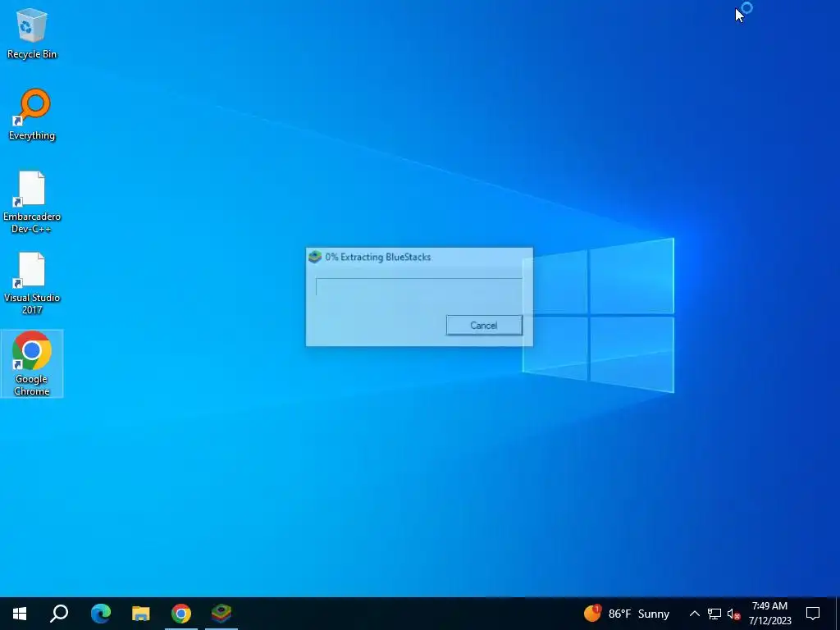Click Show Desktop sliver at taskbar end

tap(838, 614)
